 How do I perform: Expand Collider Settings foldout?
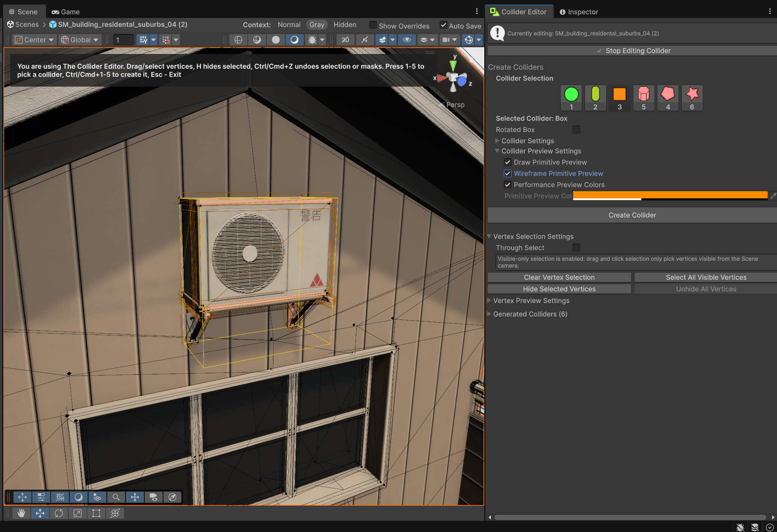coord(497,141)
